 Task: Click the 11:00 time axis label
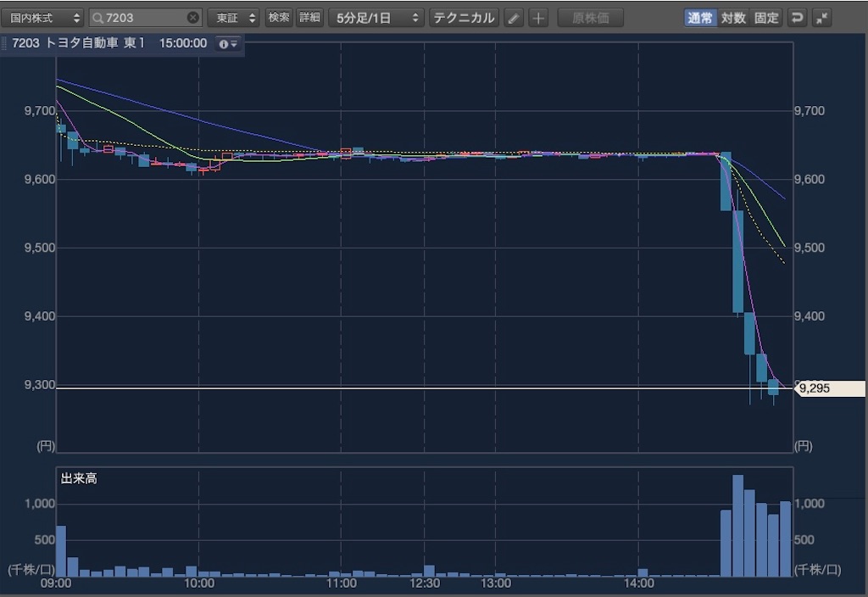point(341,583)
